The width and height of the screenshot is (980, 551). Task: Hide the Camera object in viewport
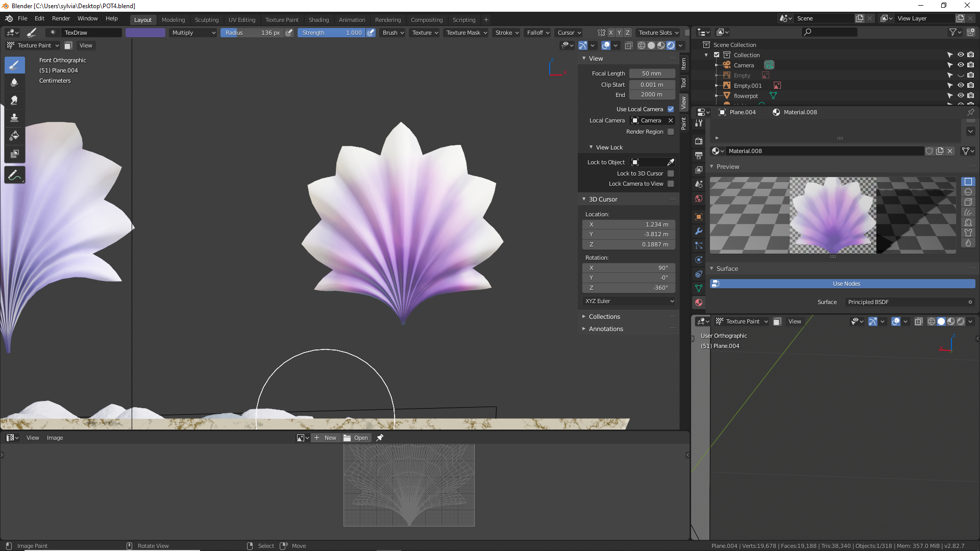coord(961,65)
